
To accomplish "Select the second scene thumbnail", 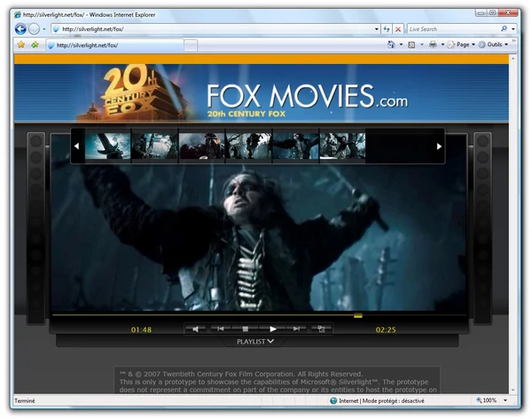I will point(154,146).
